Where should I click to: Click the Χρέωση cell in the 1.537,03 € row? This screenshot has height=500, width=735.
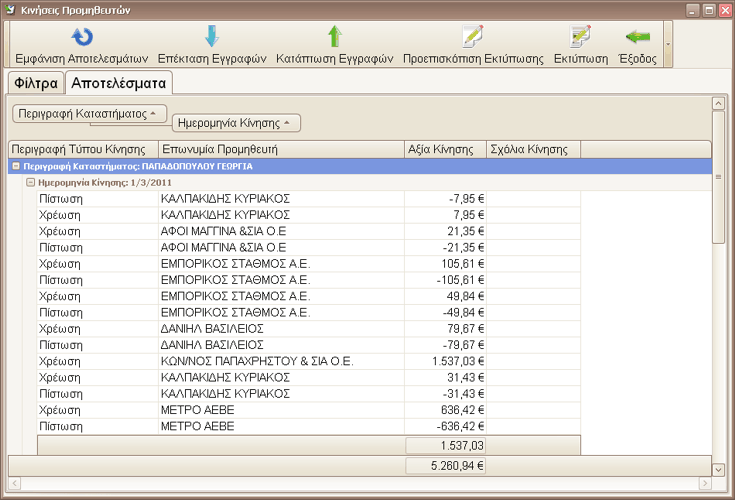(98, 361)
